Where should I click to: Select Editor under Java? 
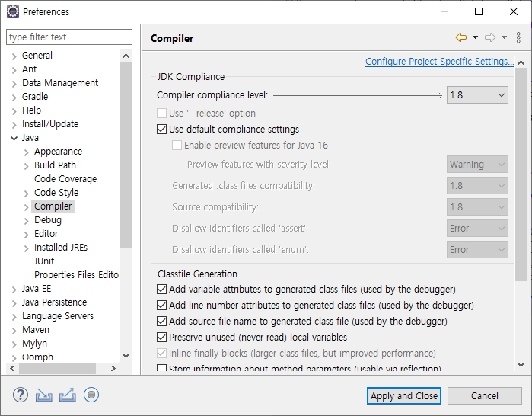coord(46,234)
